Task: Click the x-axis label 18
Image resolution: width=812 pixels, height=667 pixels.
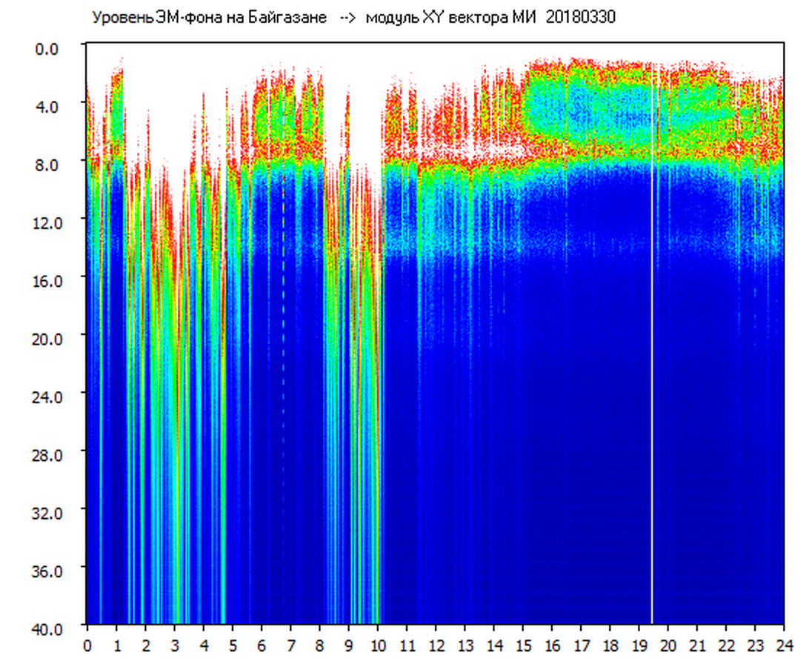Action: (610, 646)
